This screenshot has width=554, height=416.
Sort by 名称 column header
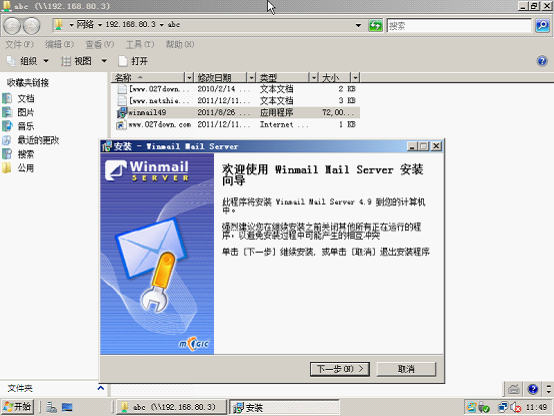[x=148, y=77]
